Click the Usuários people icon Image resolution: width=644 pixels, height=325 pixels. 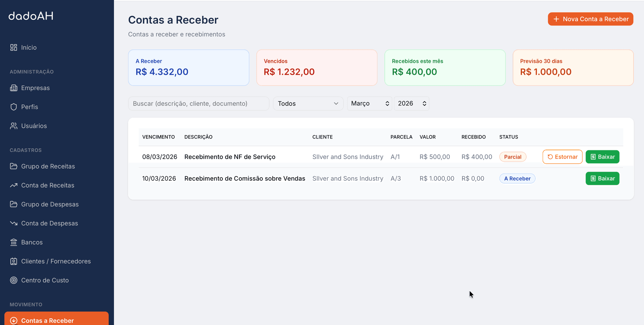(x=13, y=126)
